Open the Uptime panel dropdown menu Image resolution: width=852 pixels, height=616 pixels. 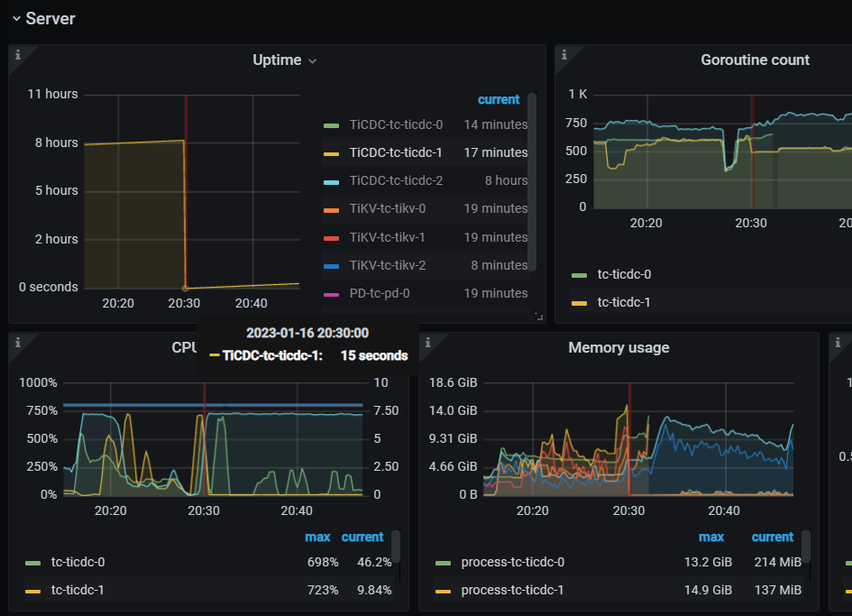tap(312, 60)
